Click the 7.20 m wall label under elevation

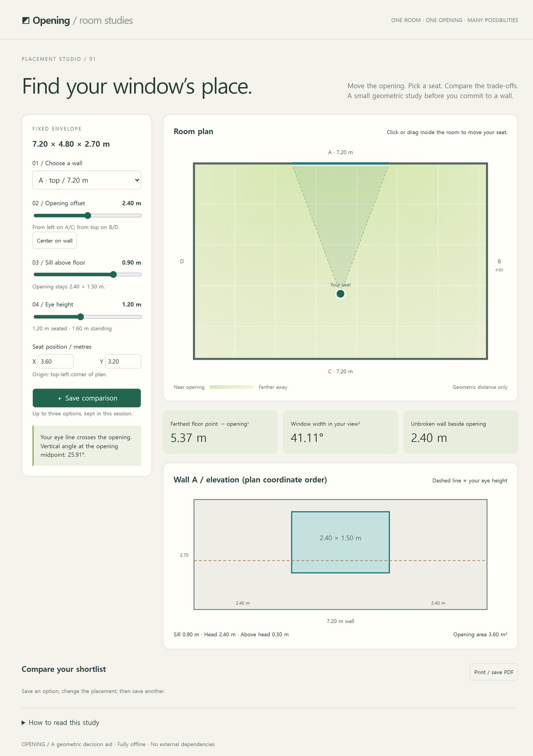coord(340,621)
